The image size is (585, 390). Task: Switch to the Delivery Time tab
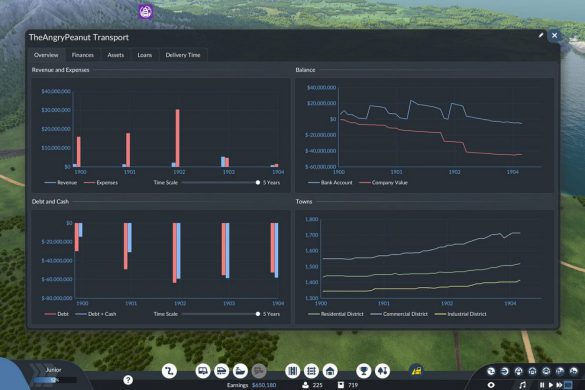[183, 55]
